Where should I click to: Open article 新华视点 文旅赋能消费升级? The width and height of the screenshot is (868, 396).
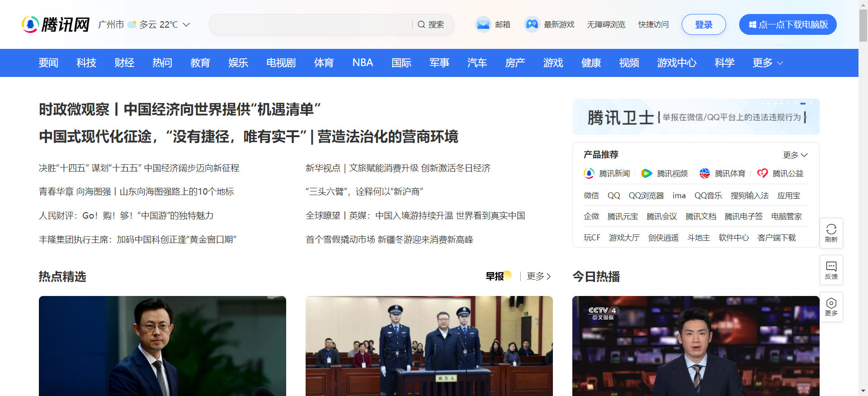coord(398,168)
